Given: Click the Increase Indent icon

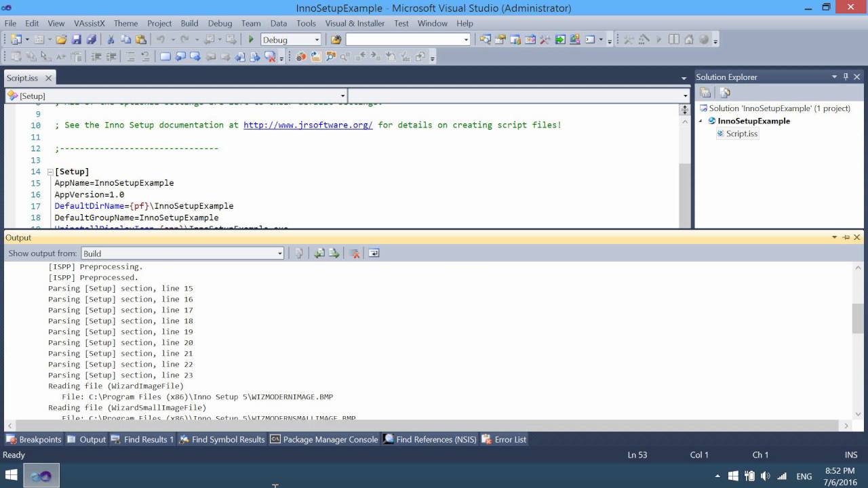Looking at the screenshot, I should [x=111, y=57].
